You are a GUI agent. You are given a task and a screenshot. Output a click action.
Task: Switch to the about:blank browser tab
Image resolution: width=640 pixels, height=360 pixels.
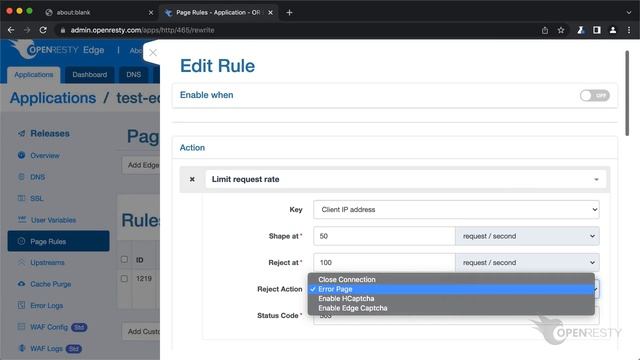click(98, 13)
